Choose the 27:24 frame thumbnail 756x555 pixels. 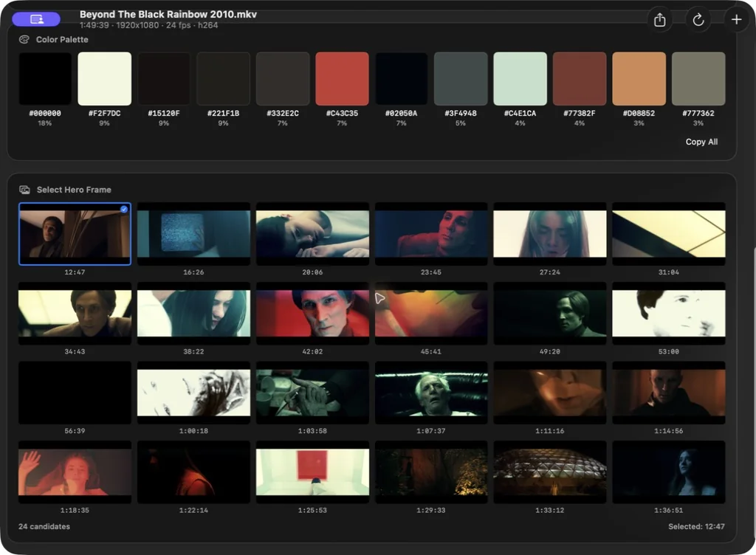tap(549, 234)
